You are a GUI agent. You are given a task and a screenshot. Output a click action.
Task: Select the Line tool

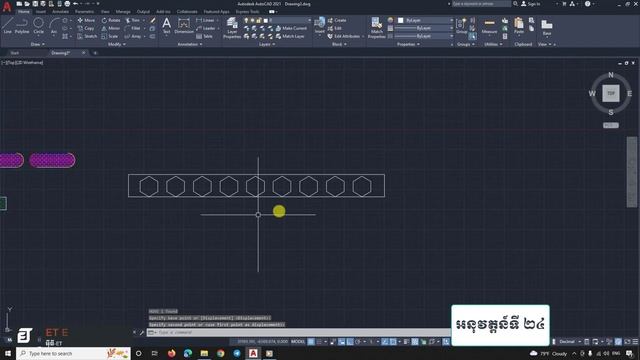pyautogui.click(x=7, y=25)
